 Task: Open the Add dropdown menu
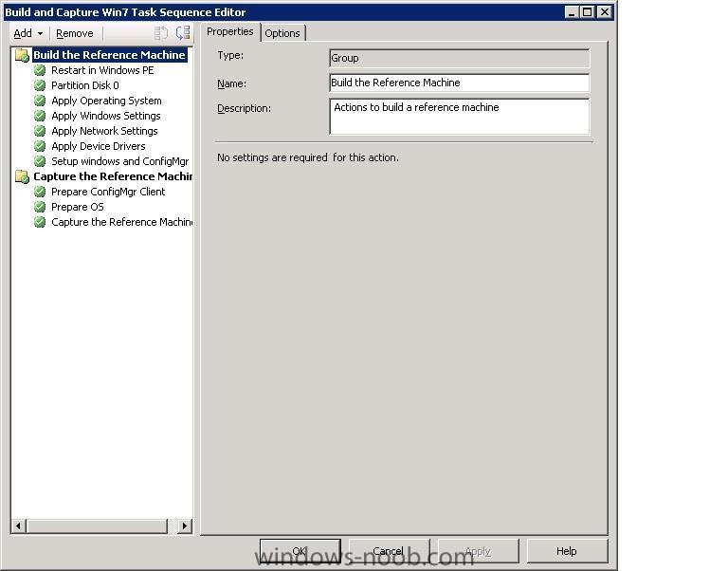(27, 33)
